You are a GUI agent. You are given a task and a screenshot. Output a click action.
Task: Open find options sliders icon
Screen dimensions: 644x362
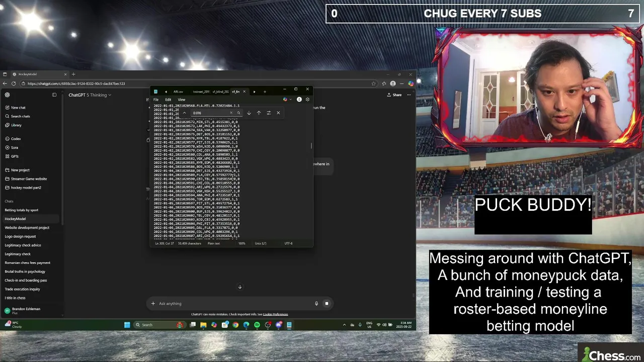[x=269, y=113]
